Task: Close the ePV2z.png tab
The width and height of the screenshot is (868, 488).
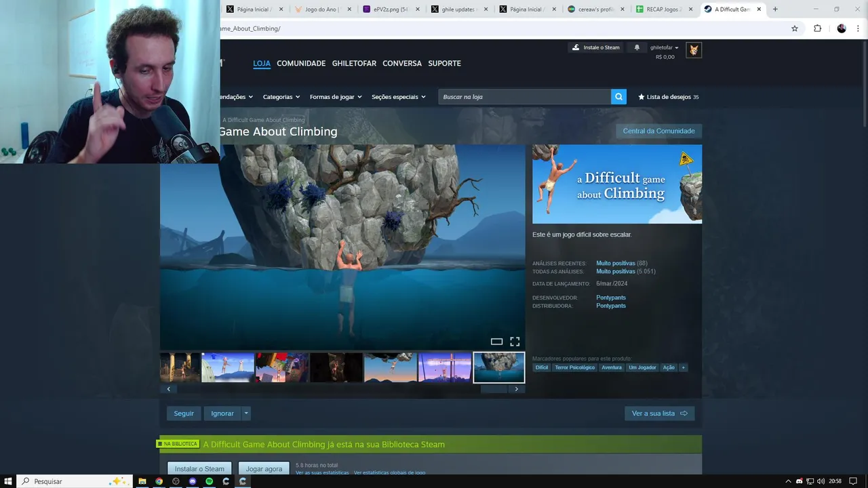Action: pyautogui.click(x=418, y=9)
